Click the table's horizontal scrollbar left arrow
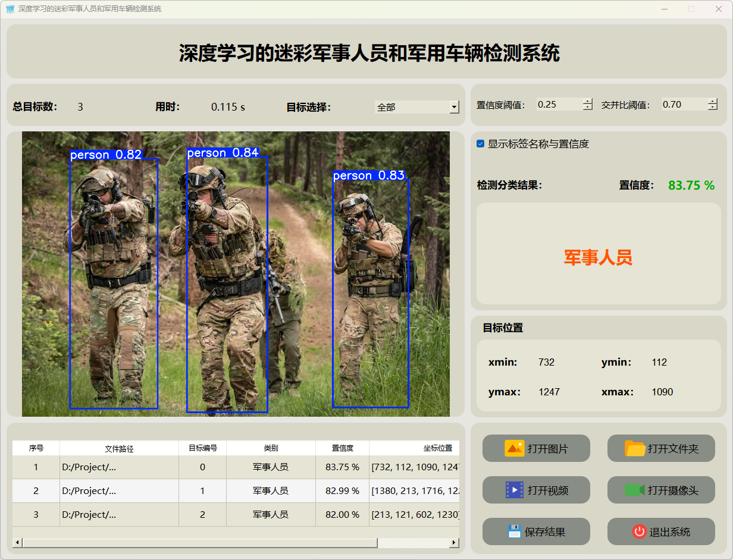 [x=17, y=543]
